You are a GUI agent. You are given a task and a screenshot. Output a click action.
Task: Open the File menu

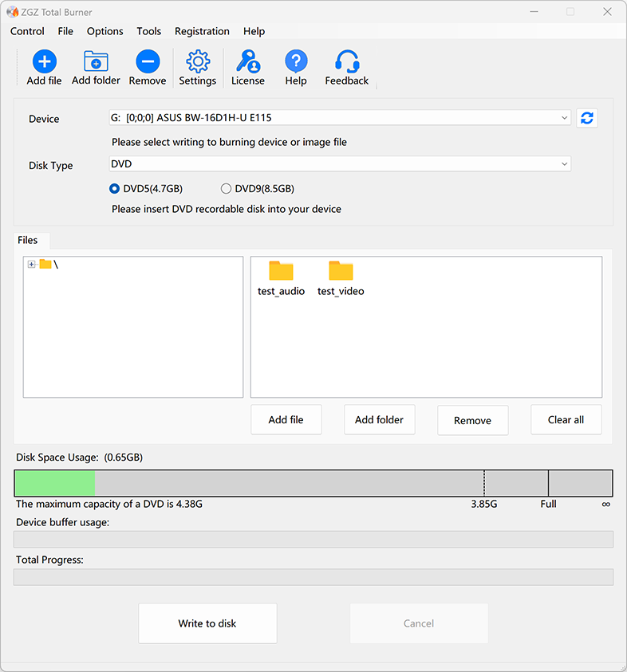tap(65, 31)
